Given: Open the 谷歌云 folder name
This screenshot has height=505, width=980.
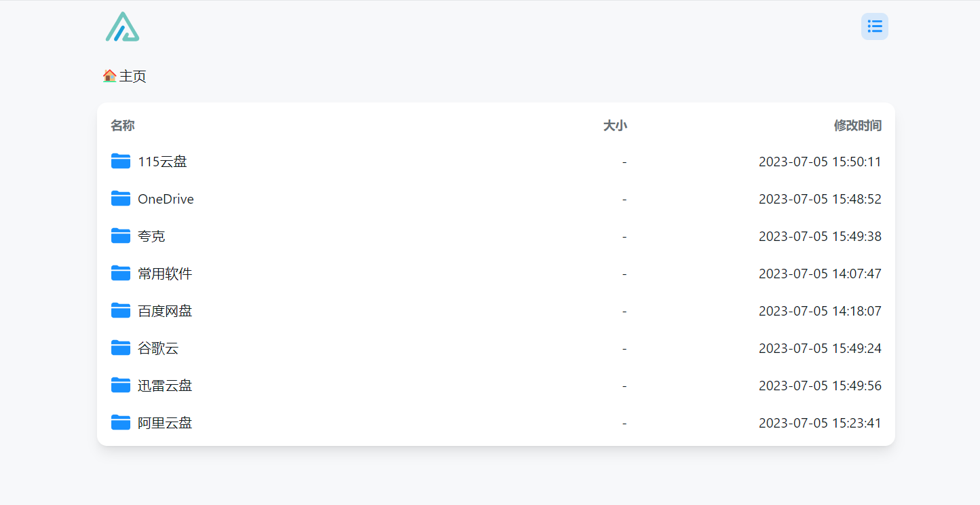Looking at the screenshot, I should [x=158, y=348].
